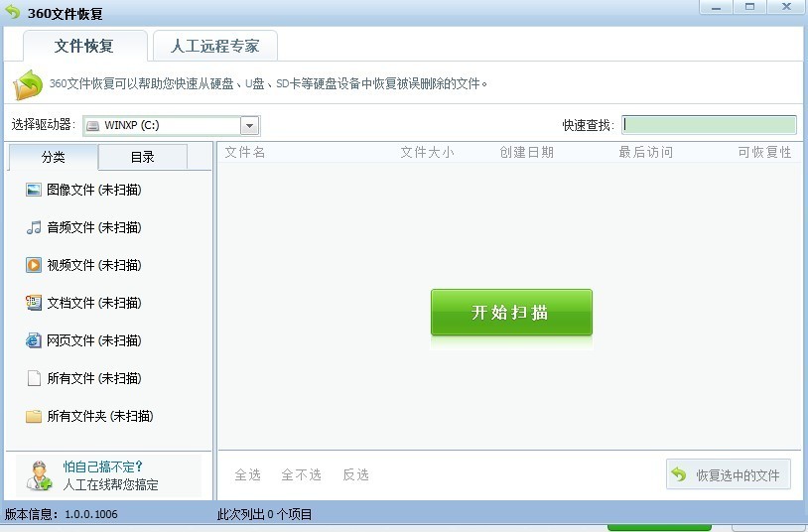Click the doctor avatar help icon
The height and width of the screenshot is (532, 808).
click(39, 475)
